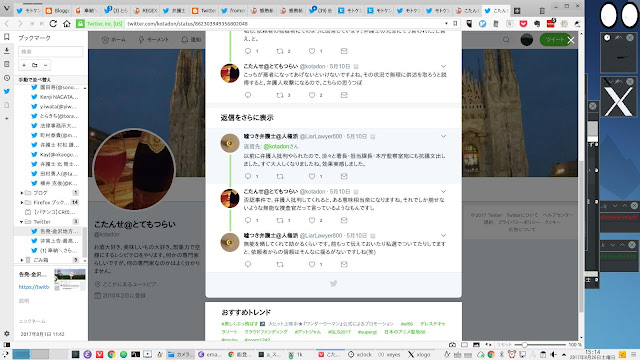Close the tweet overlay with X

coord(571,40)
